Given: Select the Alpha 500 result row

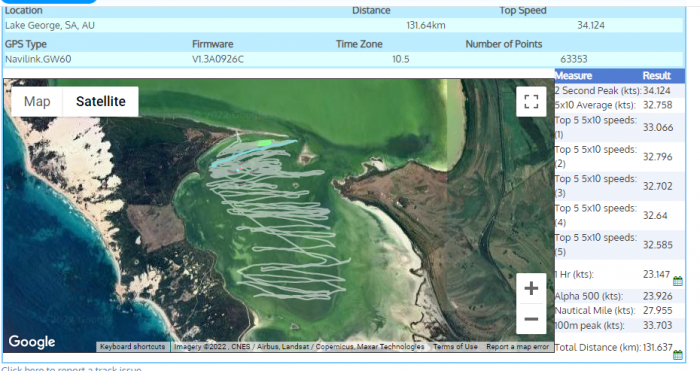Looking at the screenshot, I should pyautogui.click(x=619, y=296).
